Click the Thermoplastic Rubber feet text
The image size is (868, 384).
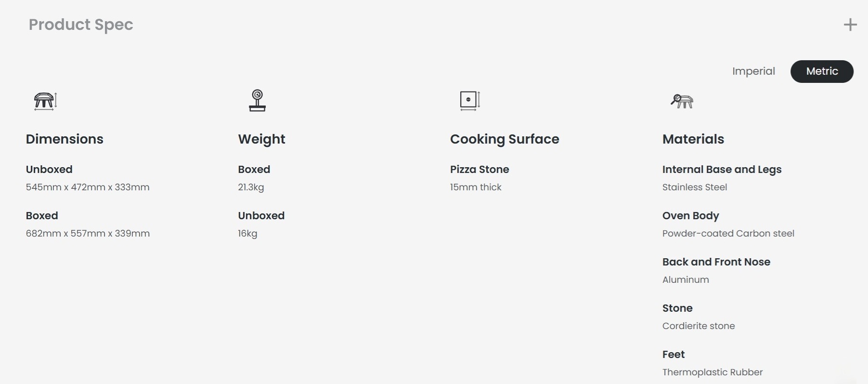713,372
